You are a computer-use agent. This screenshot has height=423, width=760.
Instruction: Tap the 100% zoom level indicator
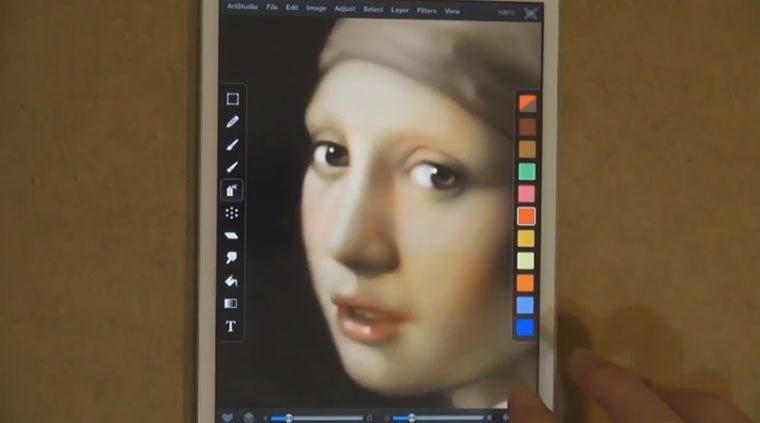tap(507, 12)
